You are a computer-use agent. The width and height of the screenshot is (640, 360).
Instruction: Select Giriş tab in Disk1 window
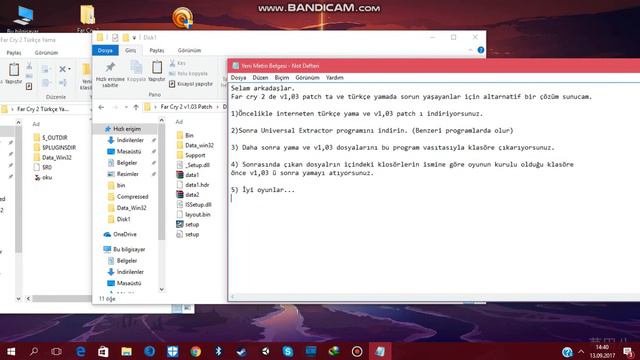coord(131,50)
